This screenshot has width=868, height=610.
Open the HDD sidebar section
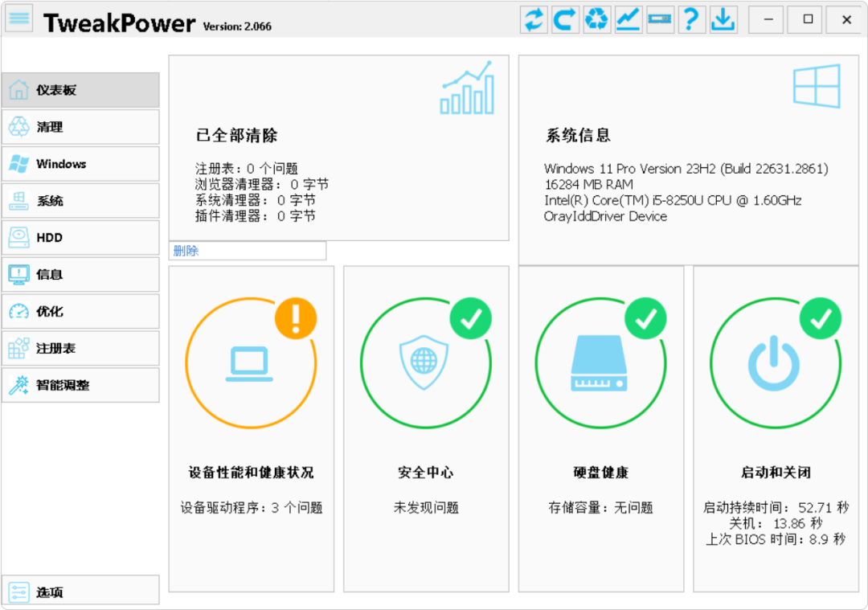click(80, 237)
